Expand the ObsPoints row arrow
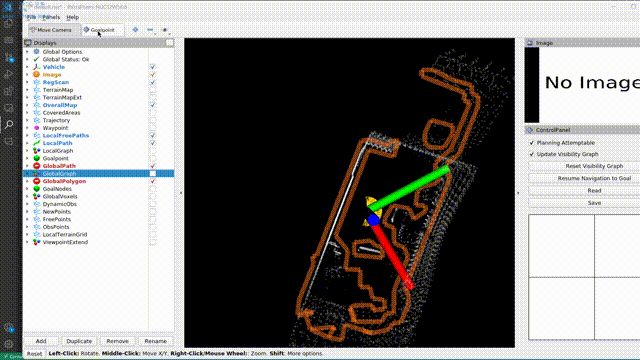The height and width of the screenshot is (360, 640). (27, 227)
